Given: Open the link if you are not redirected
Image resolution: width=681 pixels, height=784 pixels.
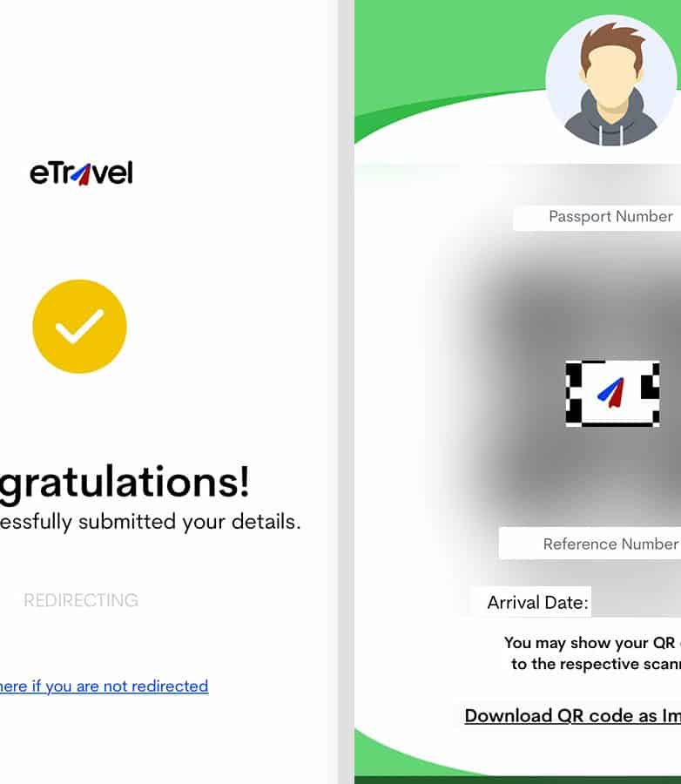Looking at the screenshot, I should [104, 686].
